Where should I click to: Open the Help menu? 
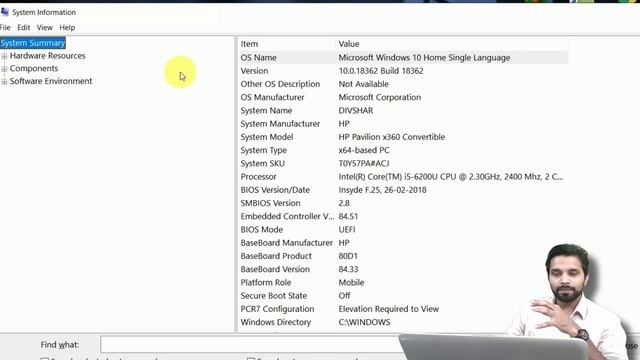pos(67,27)
